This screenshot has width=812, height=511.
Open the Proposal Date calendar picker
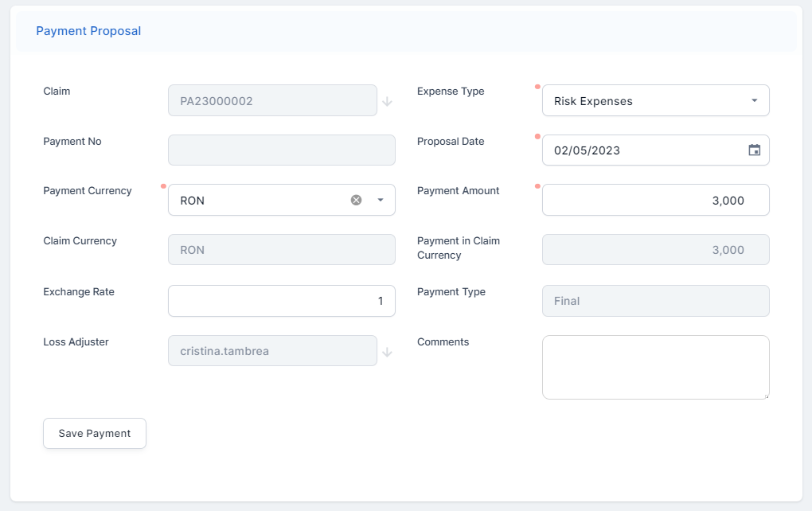click(x=754, y=150)
